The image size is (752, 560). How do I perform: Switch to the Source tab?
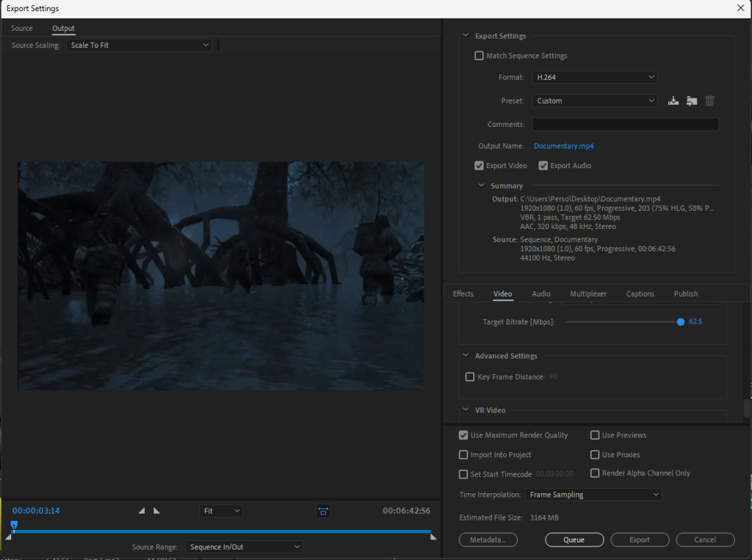click(x=21, y=29)
